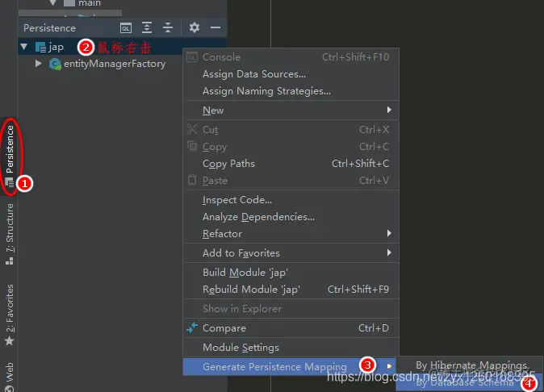Click the Persistence tool window icon in sidebar
544x392 pixels.
pyautogui.click(x=10, y=182)
